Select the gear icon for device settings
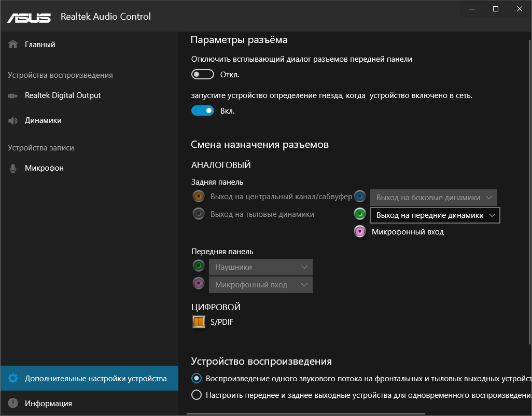Screen dimensions: 532x416 pyautogui.click(x=14, y=378)
